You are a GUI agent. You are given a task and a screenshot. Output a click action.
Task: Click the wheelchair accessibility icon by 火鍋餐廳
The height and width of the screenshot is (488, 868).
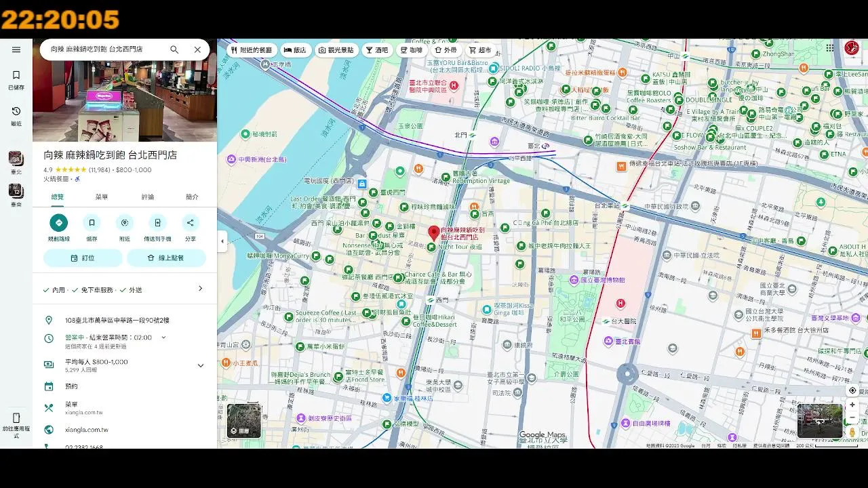pyautogui.click(x=77, y=179)
